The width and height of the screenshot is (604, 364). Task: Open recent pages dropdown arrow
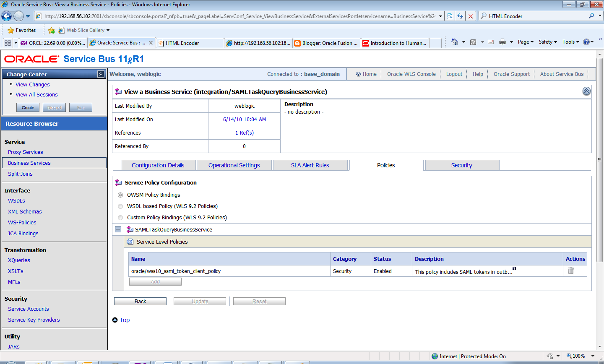click(x=28, y=16)
